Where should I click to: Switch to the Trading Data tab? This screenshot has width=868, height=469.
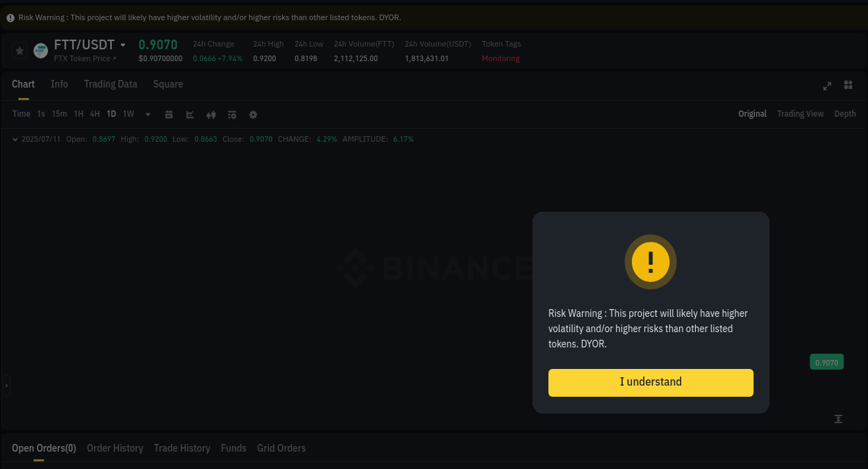click(110, 84)
